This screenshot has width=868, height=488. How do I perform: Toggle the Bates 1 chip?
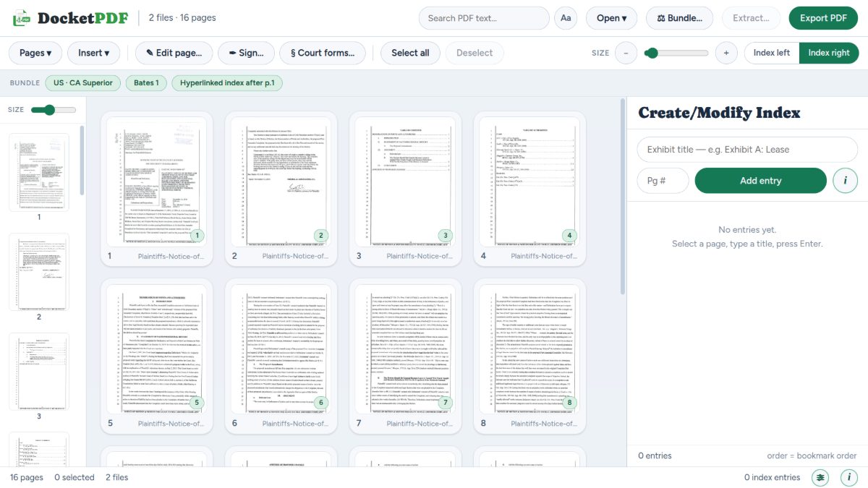[x=146, y=83]
